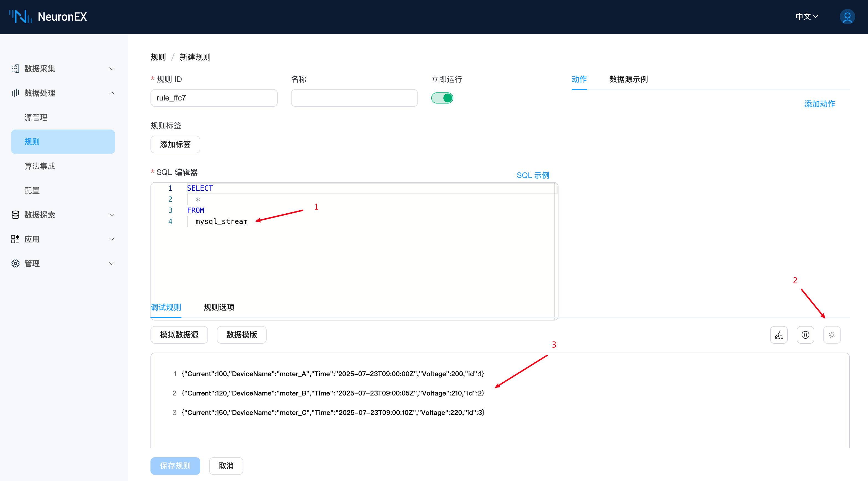This screenshot has height=481, width=868.
Task: Expand the 数据采集 chevron
Action: (x=111, y=69)
